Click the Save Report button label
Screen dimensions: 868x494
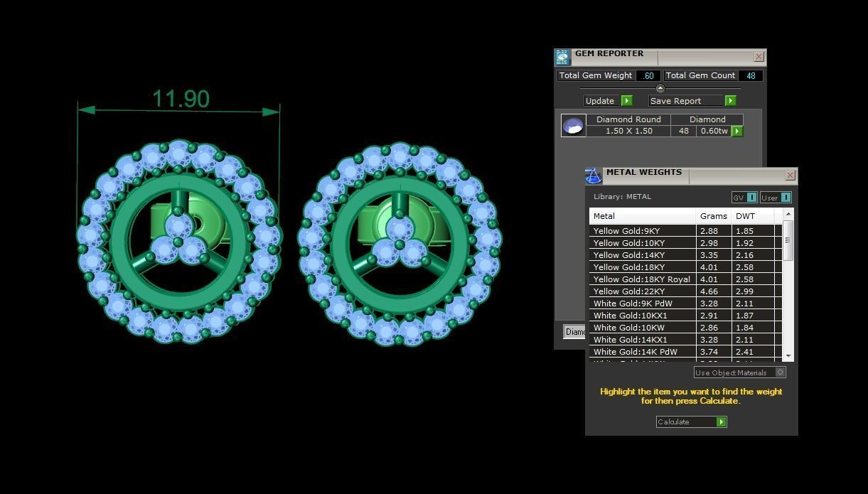(675, 101)
